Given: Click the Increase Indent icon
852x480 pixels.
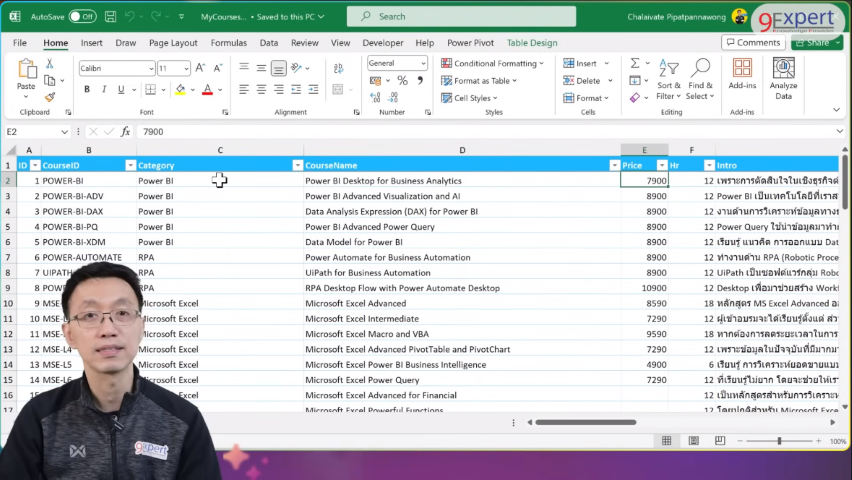Looking at the screenshot, I should [x=314, y=89].
